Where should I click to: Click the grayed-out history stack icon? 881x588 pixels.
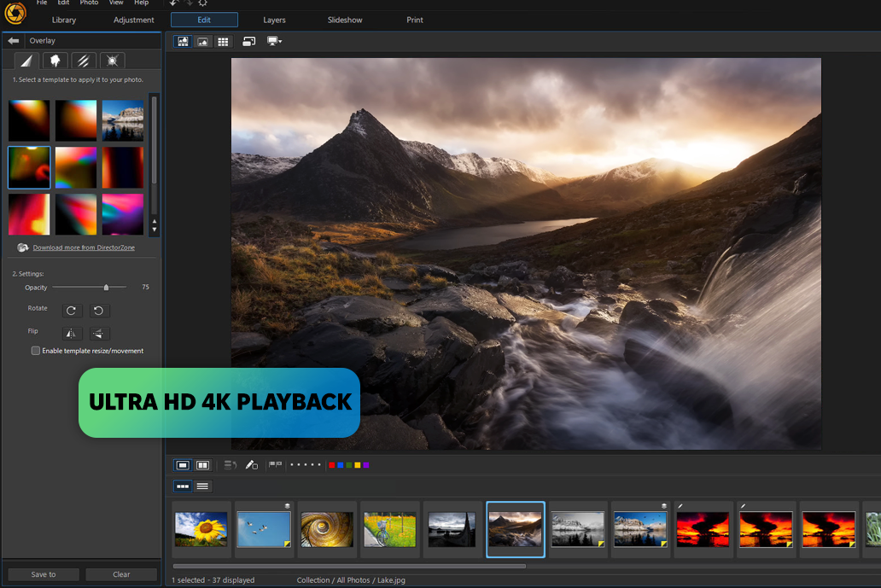[x=230, y=465]
